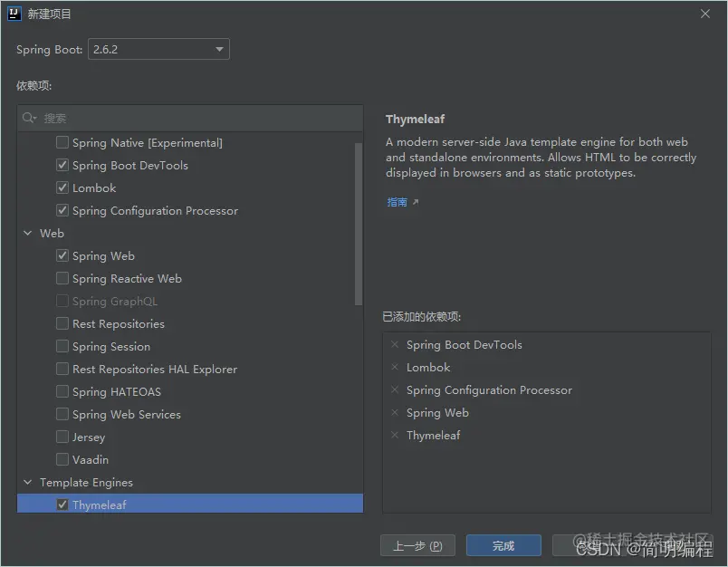Collapse the Template Engines category
This screenshot has width=728, height=567.
pyautogui.click(x=28, y=482)
